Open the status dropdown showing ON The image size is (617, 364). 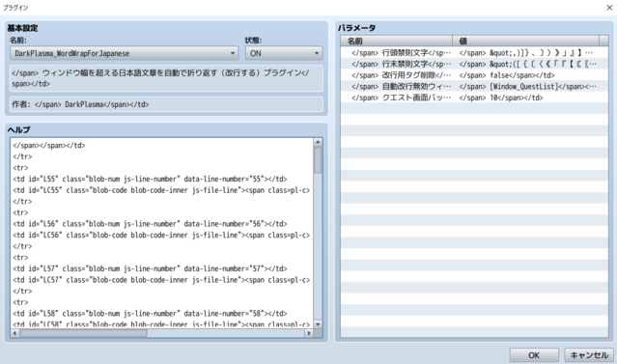pos(284,53)
